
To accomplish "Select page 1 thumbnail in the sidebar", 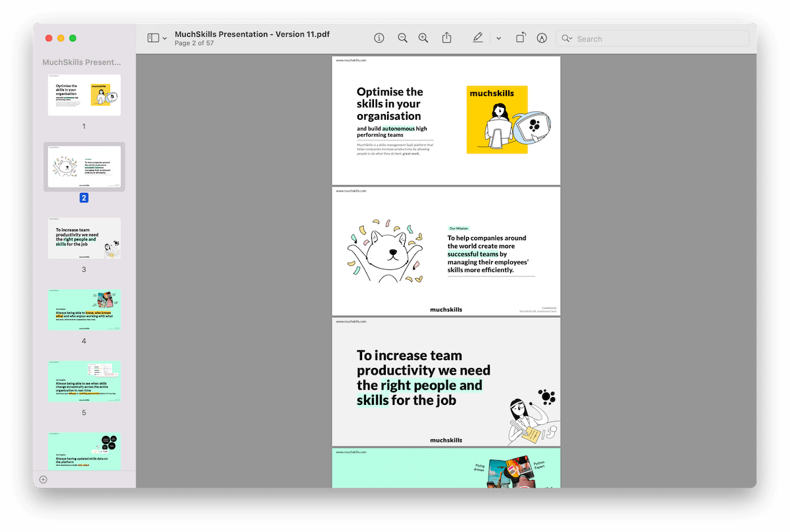I will 84,94.
